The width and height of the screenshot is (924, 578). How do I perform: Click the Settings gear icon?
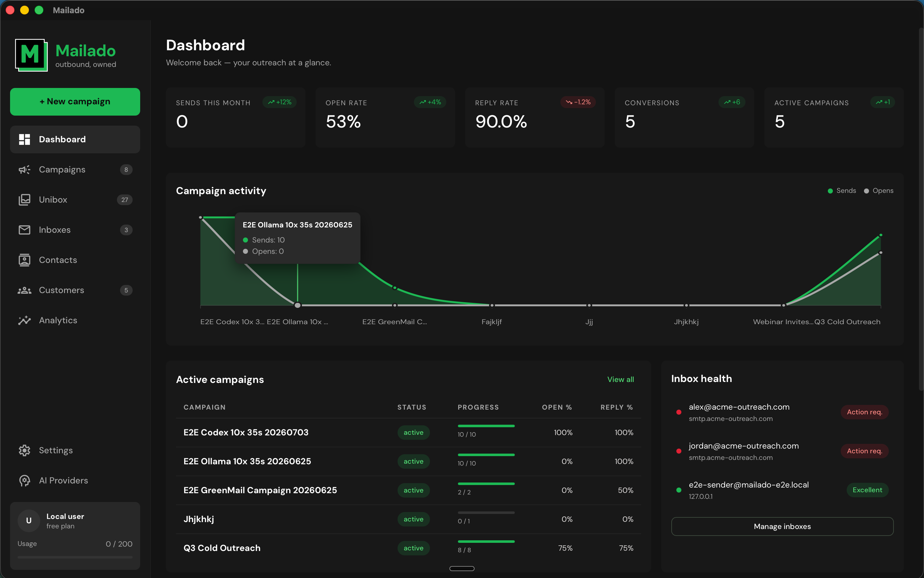pos(25,450)
